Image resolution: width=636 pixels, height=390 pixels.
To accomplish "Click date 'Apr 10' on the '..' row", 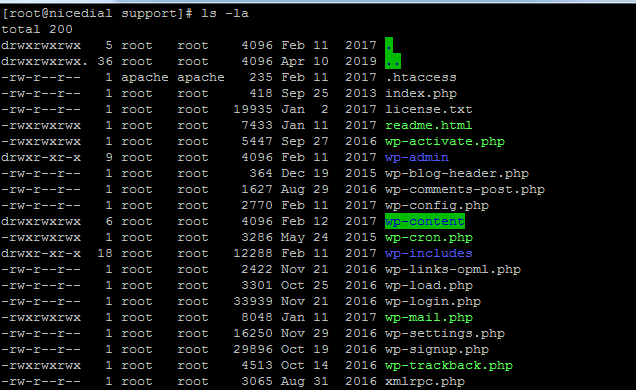I will pyautogui.click(x=305, y=61).
